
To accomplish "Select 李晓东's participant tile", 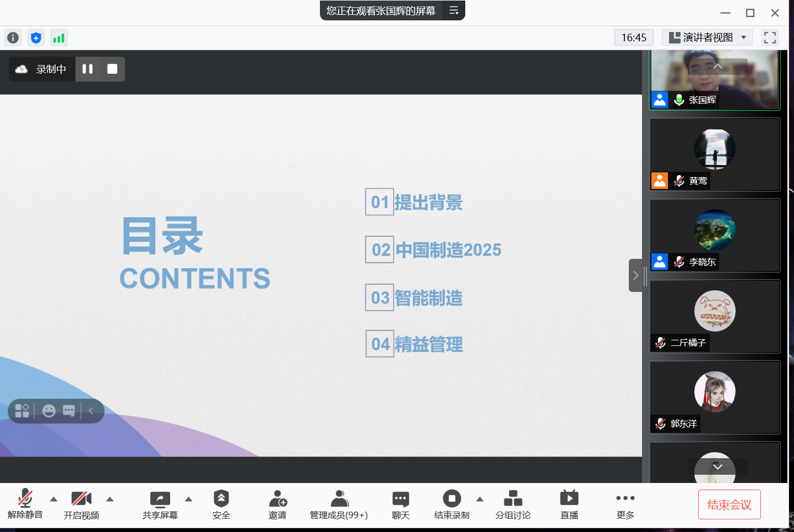I will 715,235.
